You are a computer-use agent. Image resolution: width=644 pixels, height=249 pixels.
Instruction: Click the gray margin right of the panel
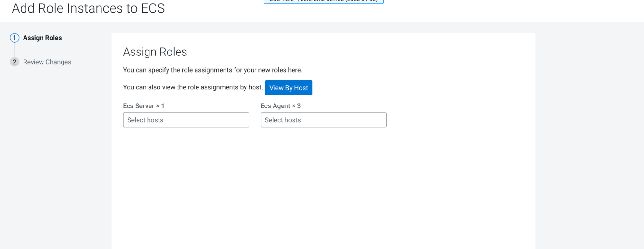click(590, 135)
